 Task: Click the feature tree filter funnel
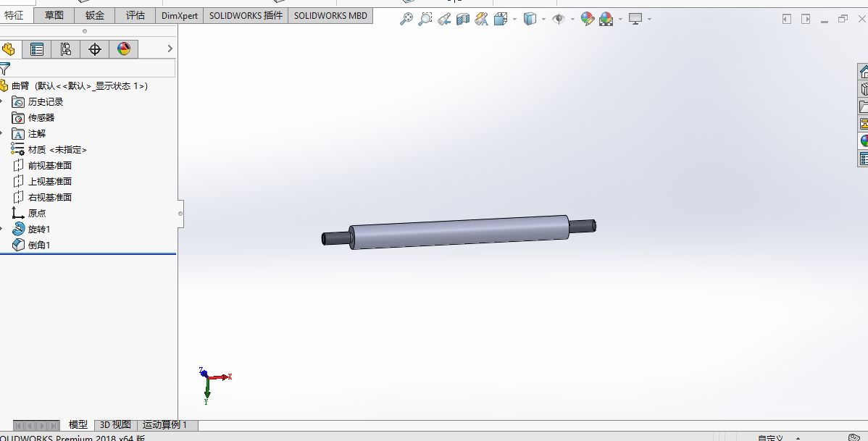pos(5,69)
